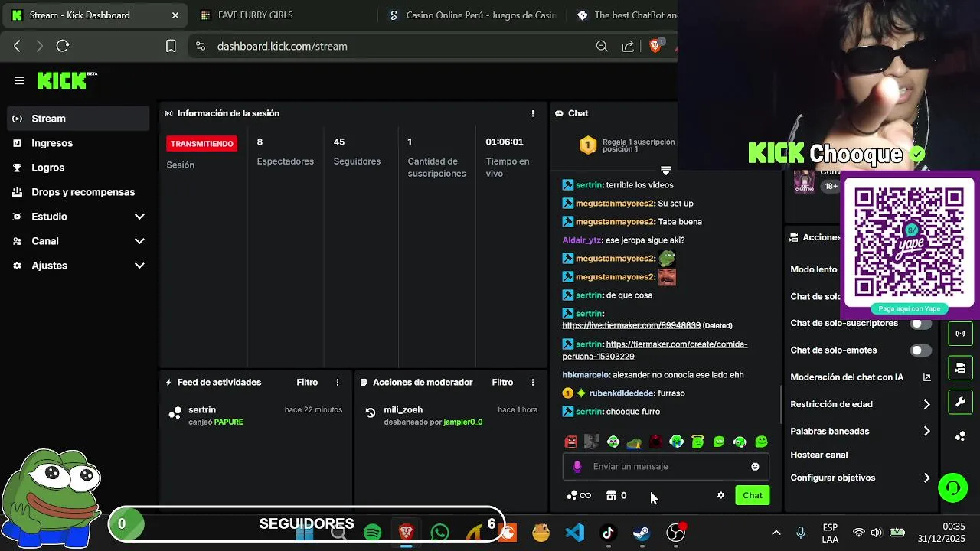Screen dimensions: 980x551
Task: Show hidden system tray icons
Action: tap(776, 533)
